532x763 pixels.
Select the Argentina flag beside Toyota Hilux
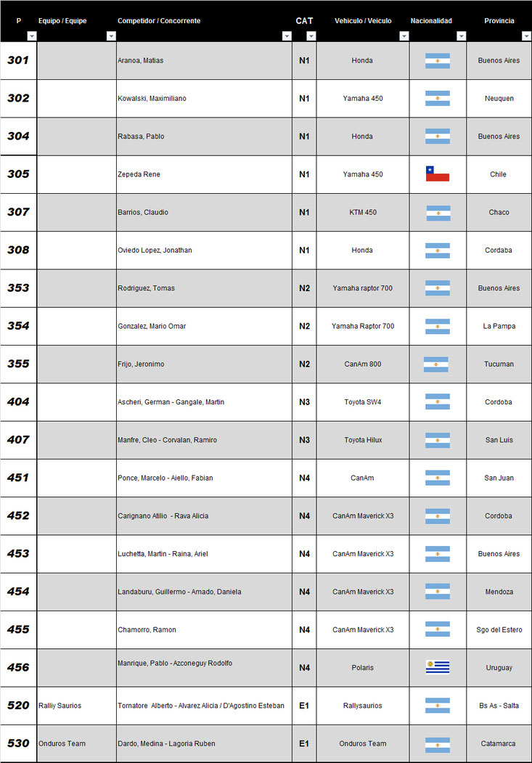(x=437, y=440)
